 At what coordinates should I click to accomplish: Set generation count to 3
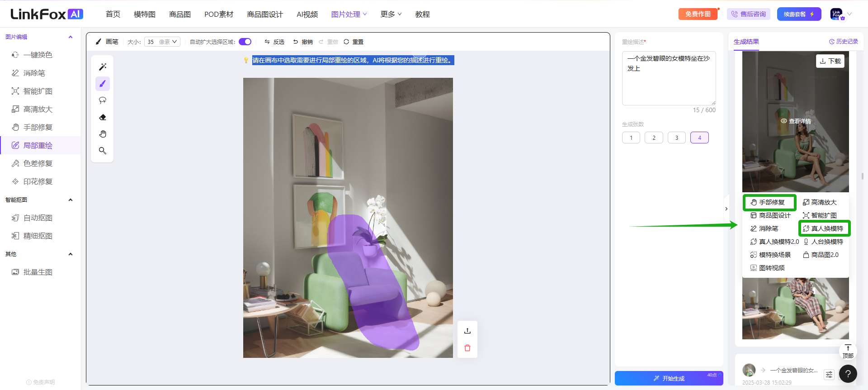[x=677, y=138]
